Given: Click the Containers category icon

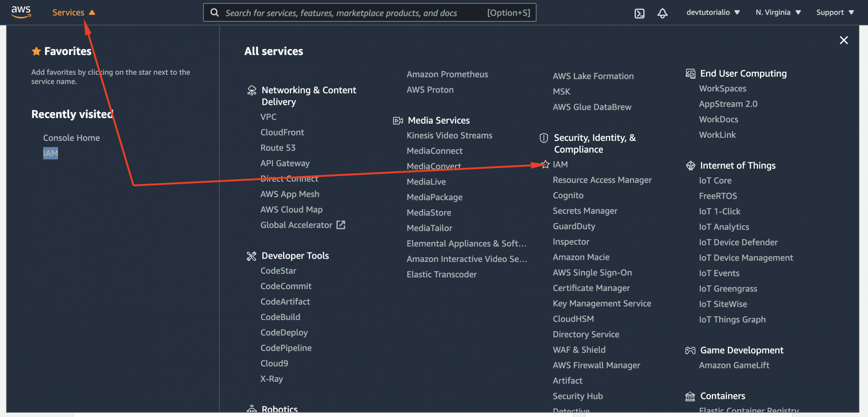Looking at the screenshot, I should [x=690, y=396].
